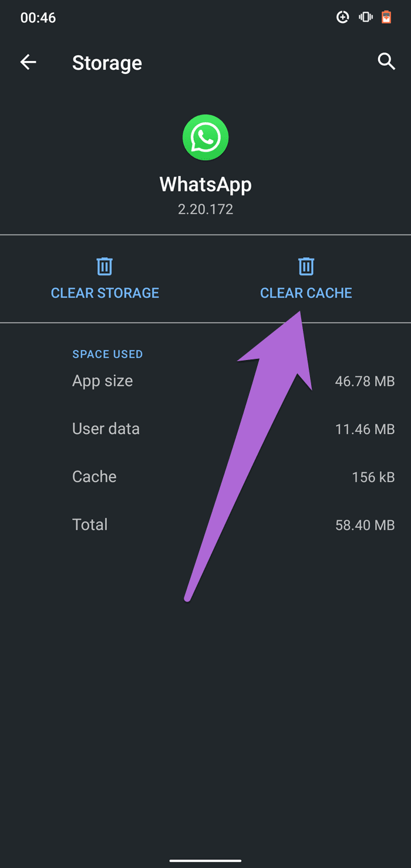The width and height of the screenshot is (411, 868).
Task: Tap the Total 58.40 MB value
Action: tap(365, 525)
